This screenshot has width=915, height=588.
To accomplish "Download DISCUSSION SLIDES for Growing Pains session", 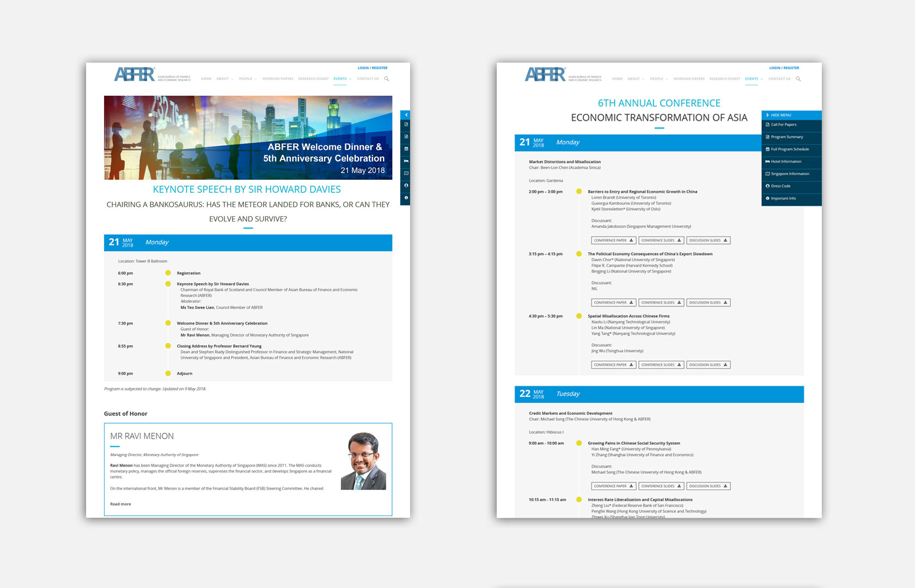I will [708, 486].
